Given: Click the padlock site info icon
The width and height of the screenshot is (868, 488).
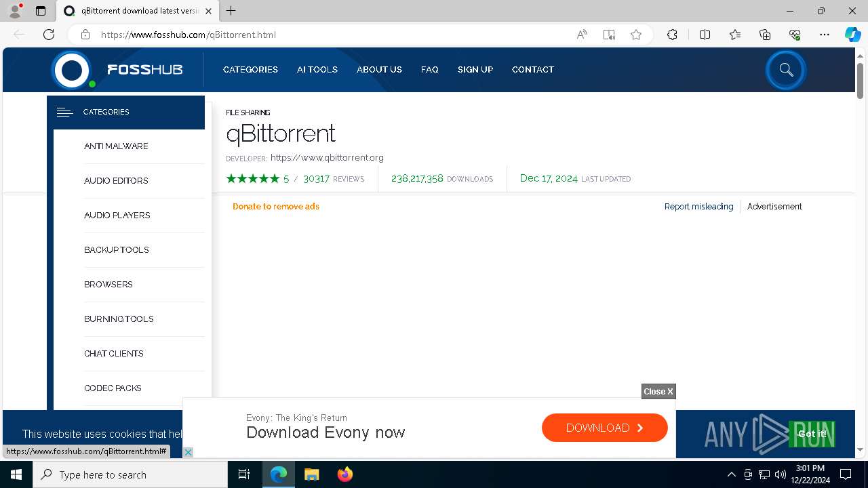Looking at the screenshot, I should (85, 35).
